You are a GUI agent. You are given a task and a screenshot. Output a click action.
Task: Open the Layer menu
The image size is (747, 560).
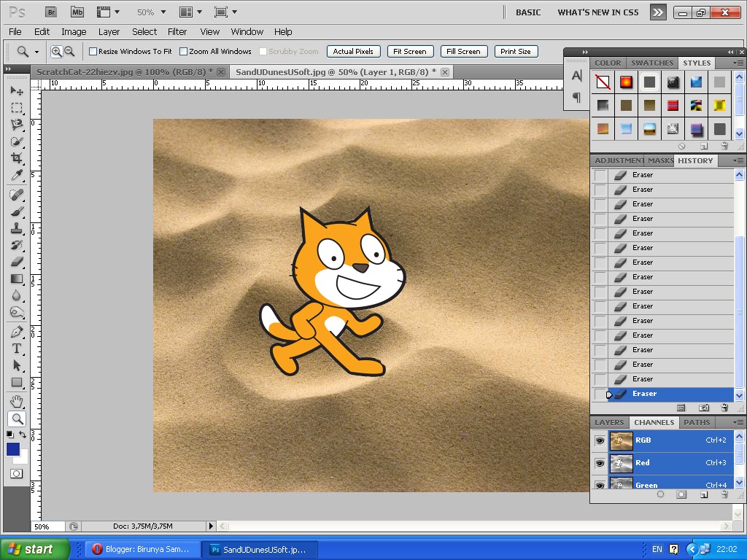point(109,32)
